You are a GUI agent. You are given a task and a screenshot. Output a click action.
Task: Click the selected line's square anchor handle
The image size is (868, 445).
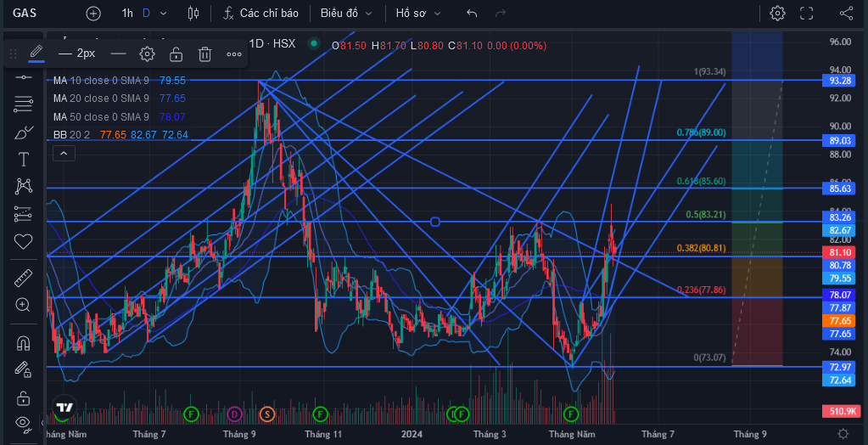point(435,222)
